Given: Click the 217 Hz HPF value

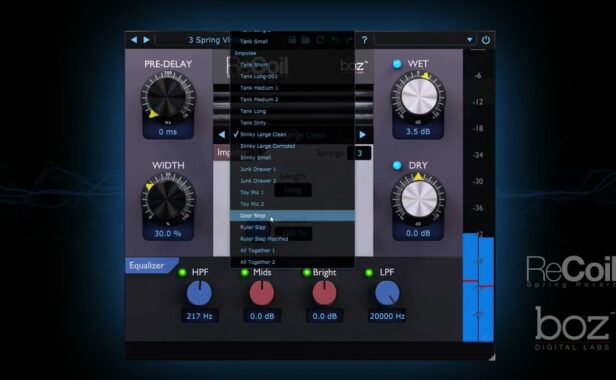Looking at the screenshot, I should (x=199, y=316).
